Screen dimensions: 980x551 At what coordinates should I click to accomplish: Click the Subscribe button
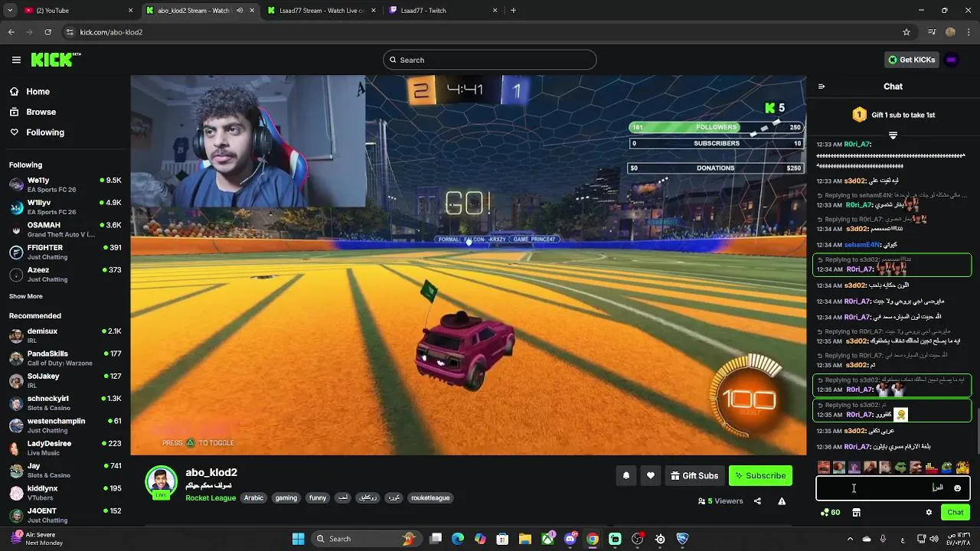(760, 476)
